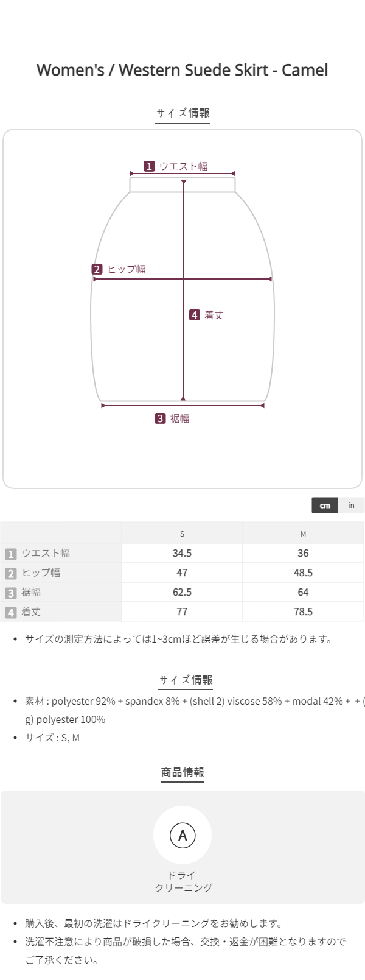The width and height of the screenshot is (365, 980).
Task: Click number 3 badge in size table
Action: tap(10, 593)
